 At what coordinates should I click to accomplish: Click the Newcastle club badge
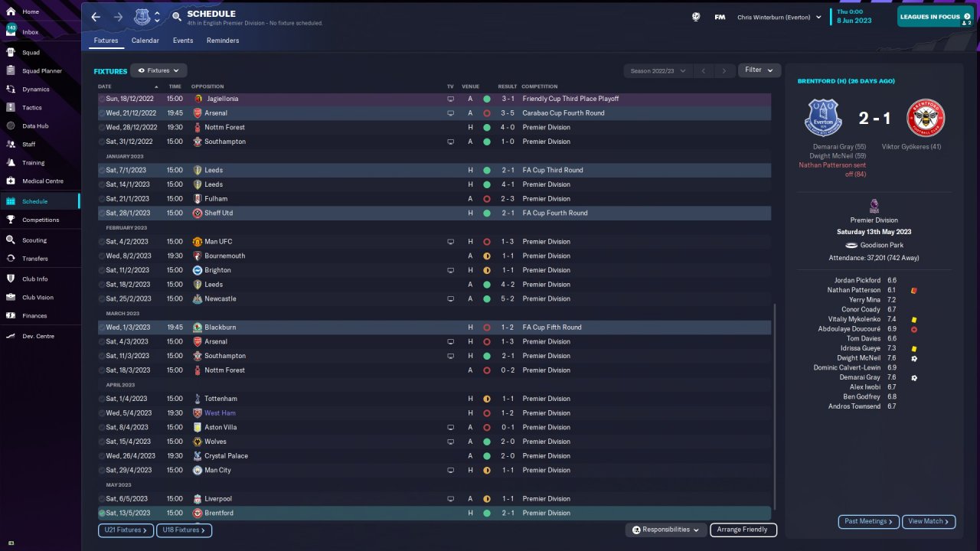pyautogui.click(x=198, y=299)
